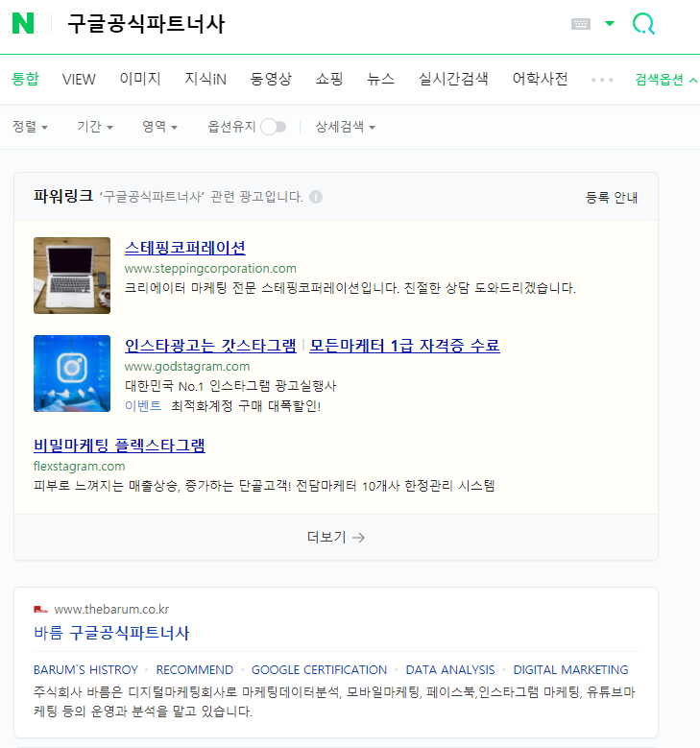Click the 최적화계정 구매 대폭할인! text

(x=246, y=405)
